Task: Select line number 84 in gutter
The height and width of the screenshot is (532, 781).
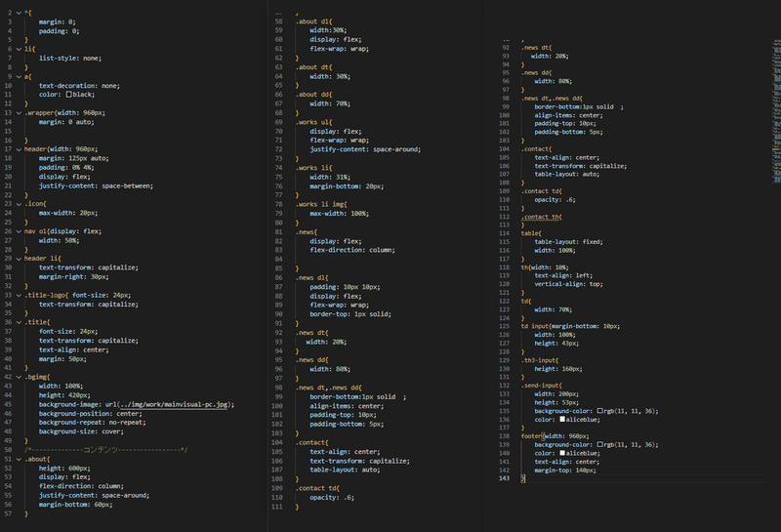Action: pyautogui.click(x=278, y=259)
